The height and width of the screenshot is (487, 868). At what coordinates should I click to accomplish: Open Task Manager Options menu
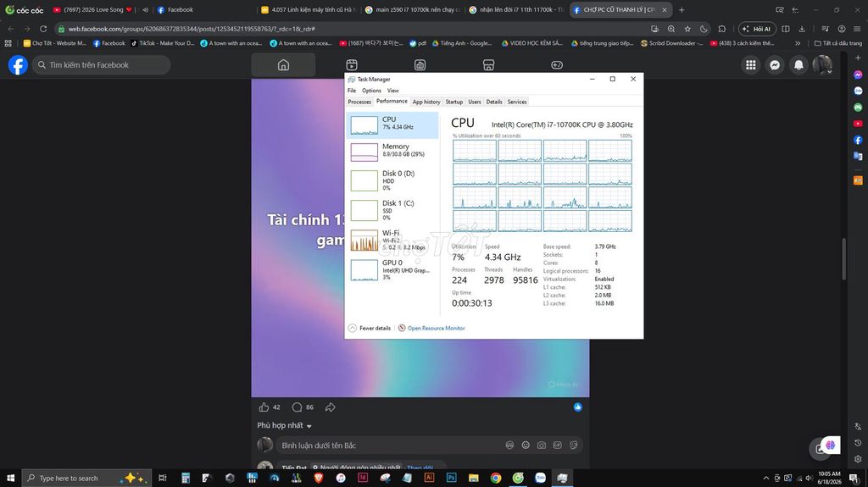[x=371, y=91]
